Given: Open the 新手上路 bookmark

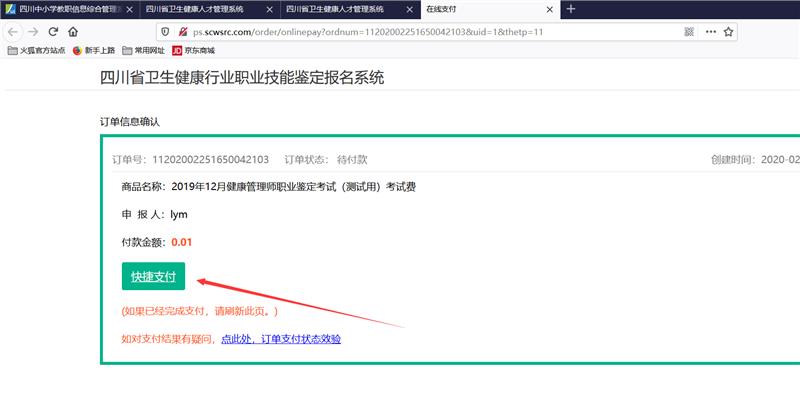Looking at the screenshot, I should click(x=94, y=51).
